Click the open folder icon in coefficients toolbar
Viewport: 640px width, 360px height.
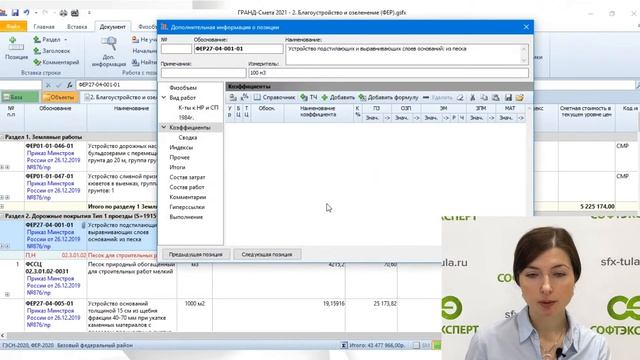[x=520, y=98]
